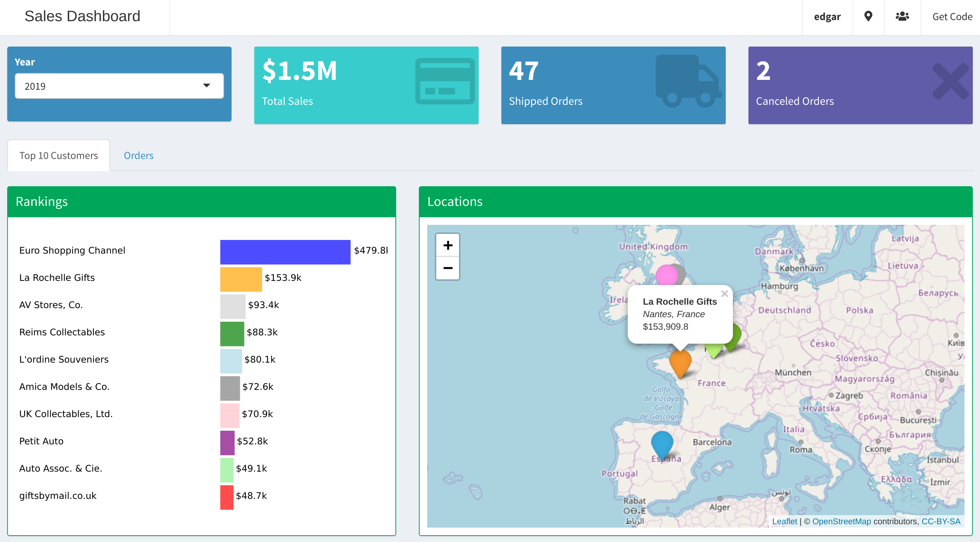Viewport: 980px width, 542px height.
Task: Click the red giftsbymail.co.uk bar
Action: 227,497
